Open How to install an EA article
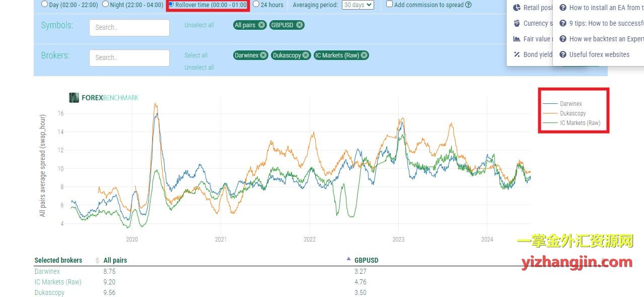This screenshot has width=644, height=297. 602,8
